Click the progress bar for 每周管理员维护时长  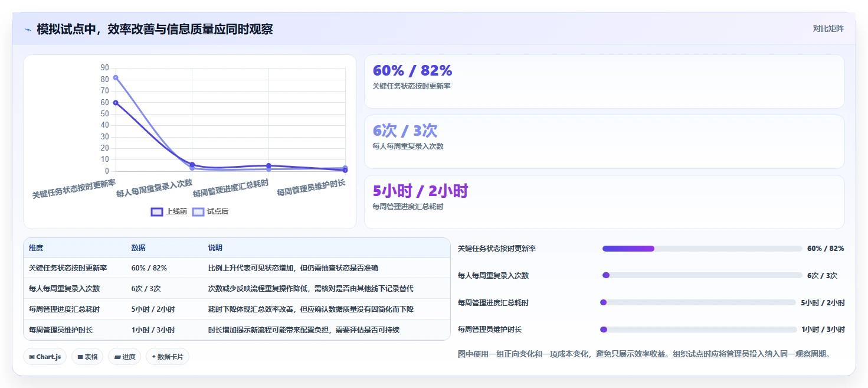699,330
